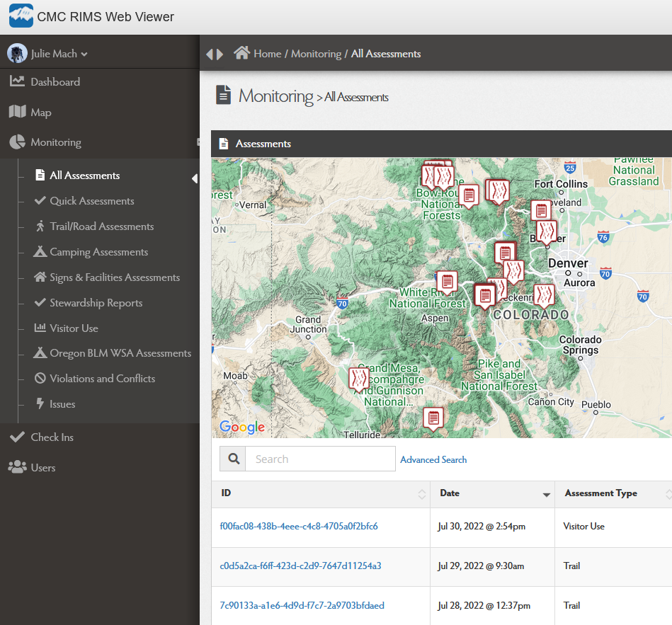Image resolution: width=672 pixels, height=625 pixels.
Task: Toggle the sidebar with the double-arrow icon
Action: [215, 55]
